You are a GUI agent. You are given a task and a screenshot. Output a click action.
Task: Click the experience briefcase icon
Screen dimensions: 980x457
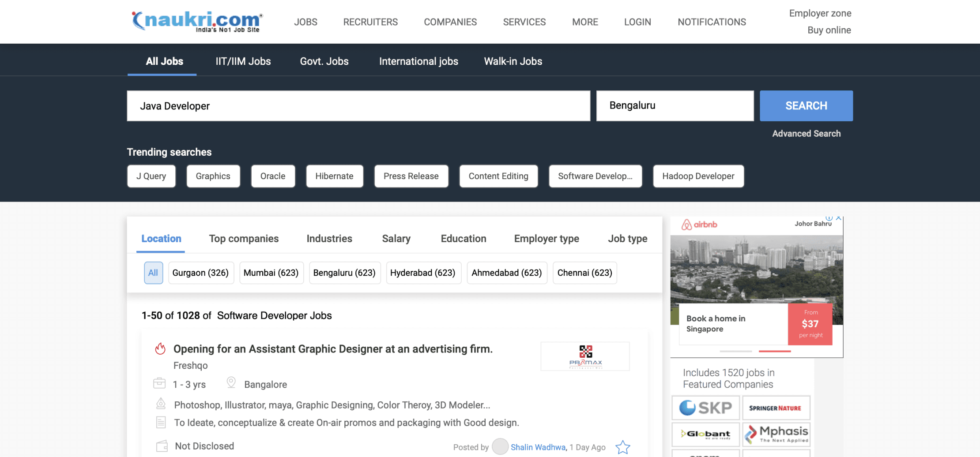coord(159,383)
